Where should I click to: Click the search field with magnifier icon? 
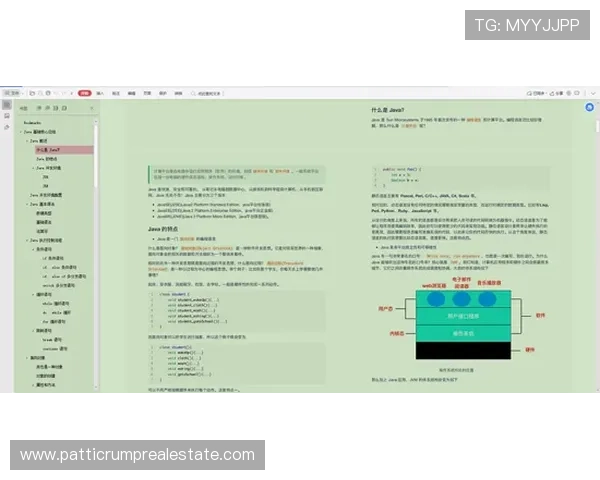(x=207, y=93)
